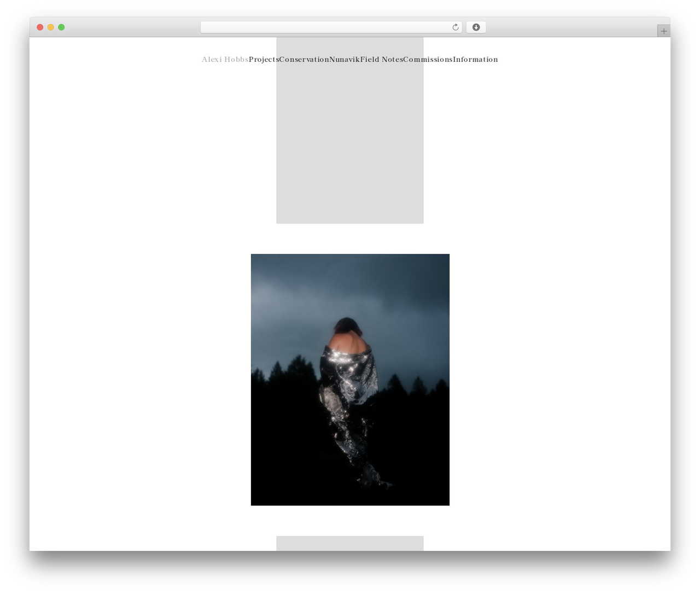Open a new tab with plus icon
700x593 pixels.
tap(663, 31)
